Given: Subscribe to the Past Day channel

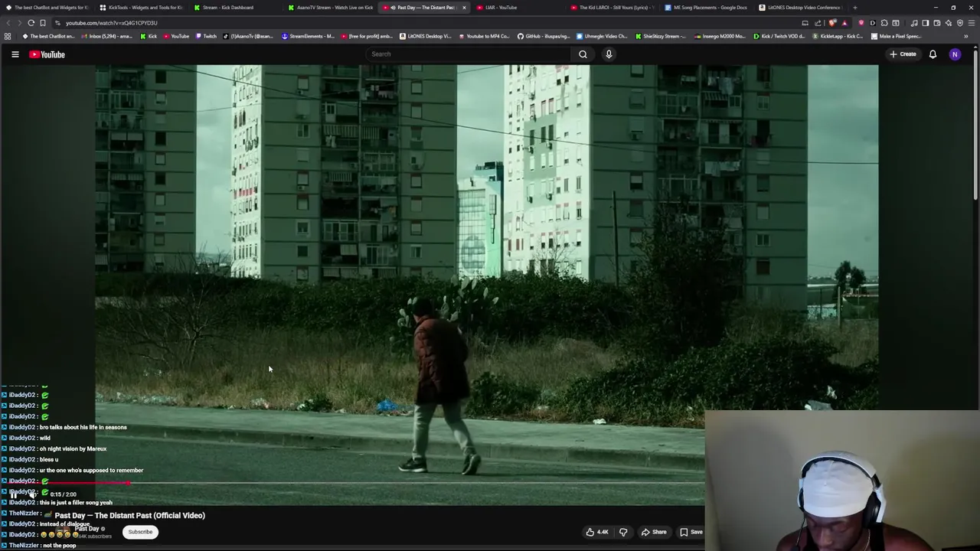Looking at the screenshot, I should pyautogui.click(x=140, y=532).
